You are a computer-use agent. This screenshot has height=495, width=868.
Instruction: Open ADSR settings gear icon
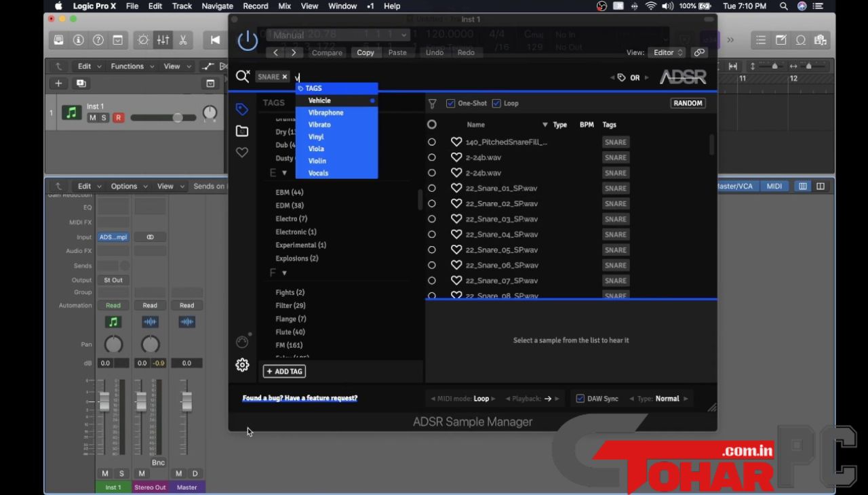pyautogui.click(x=242, y=365)
